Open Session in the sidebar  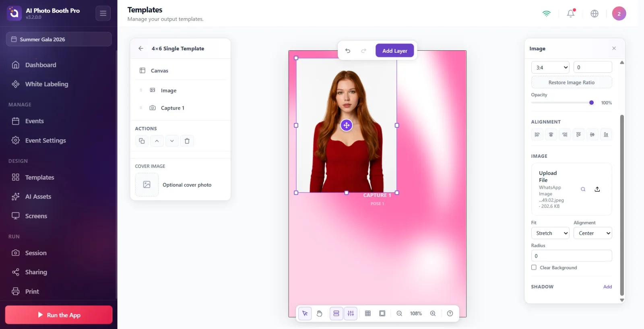point(59,253)
